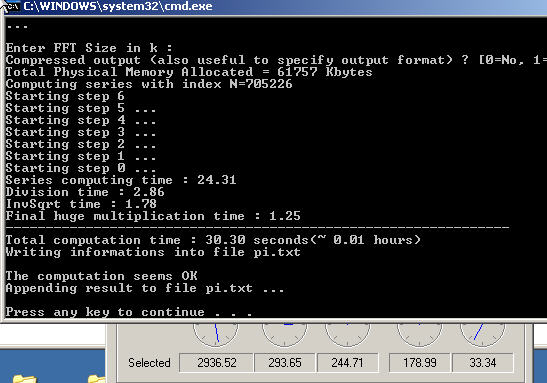Click the 'Compressed output' prompt line
The width and height of the screenshot is (547, 383).
pyautogui.click(x=276, y=60)
